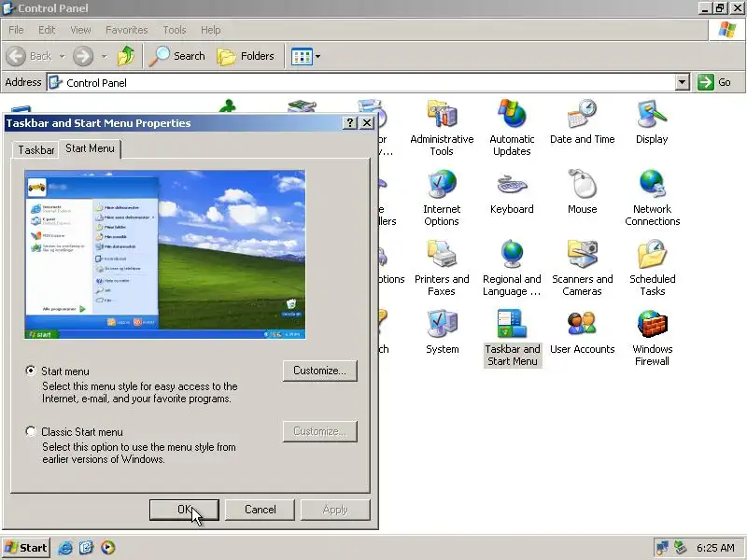Close the Taskbar and Start Menu Properties dialog
Viewport: 747px width, 560px height.
pos(367,123)
